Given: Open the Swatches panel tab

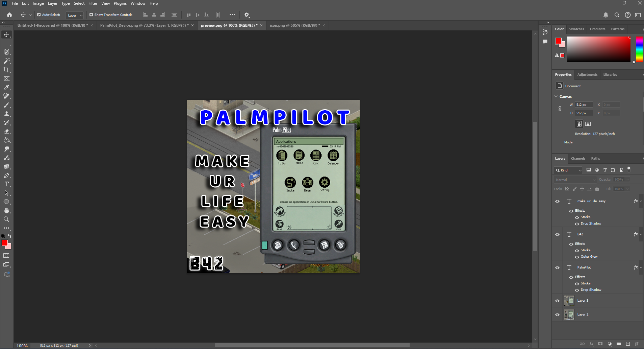Looking at the screenshot, I should (576, 29).
